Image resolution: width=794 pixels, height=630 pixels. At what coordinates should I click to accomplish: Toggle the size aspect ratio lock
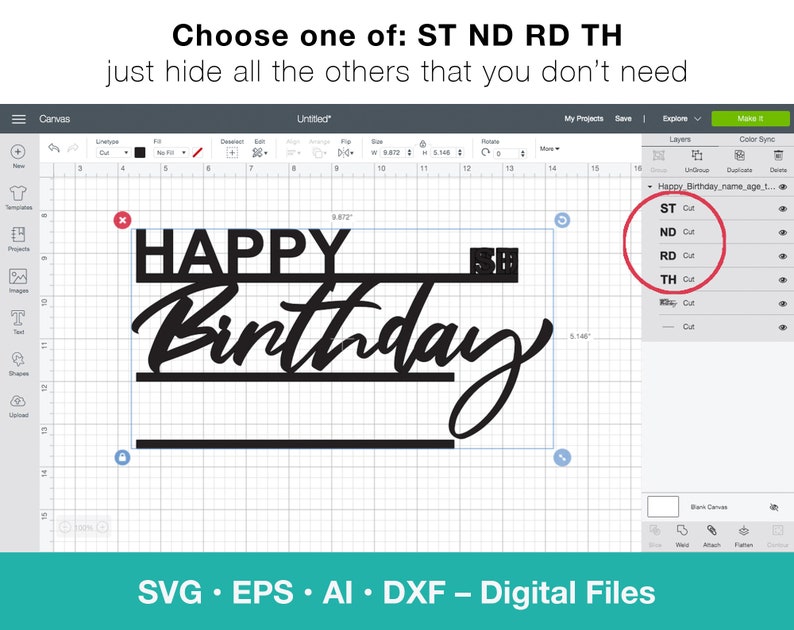coord(423,144)
